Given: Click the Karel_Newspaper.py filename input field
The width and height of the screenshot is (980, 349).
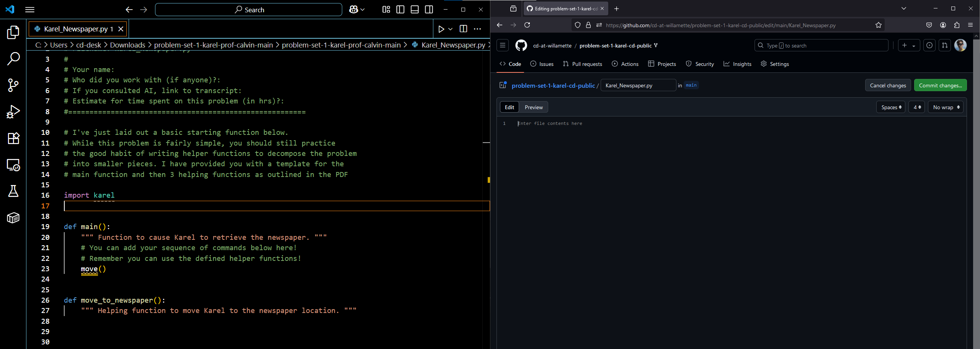Looking at the screenshot, I should point(638,85).
